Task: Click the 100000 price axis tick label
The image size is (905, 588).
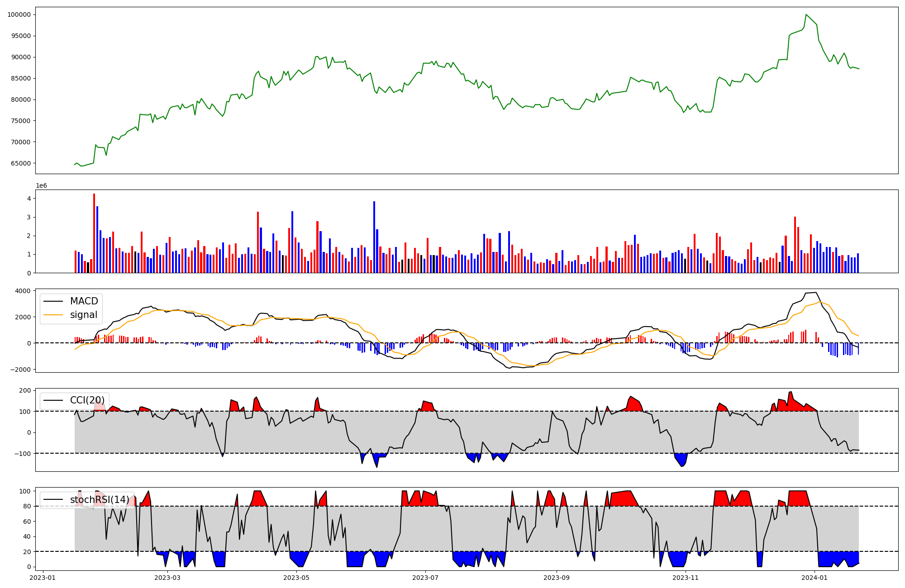Action: click(x=19, y=14)
